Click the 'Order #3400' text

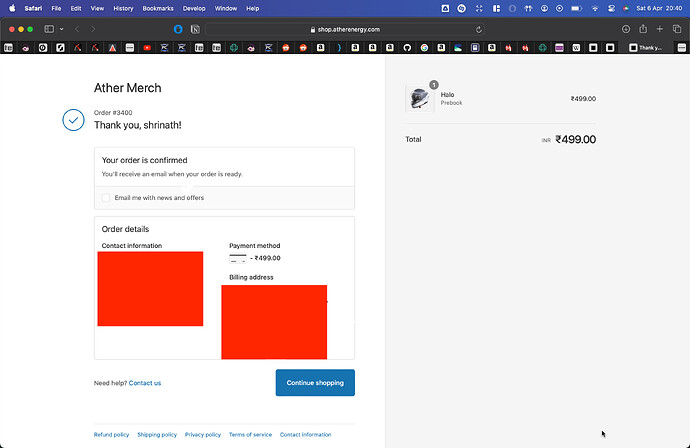point(113,113)
